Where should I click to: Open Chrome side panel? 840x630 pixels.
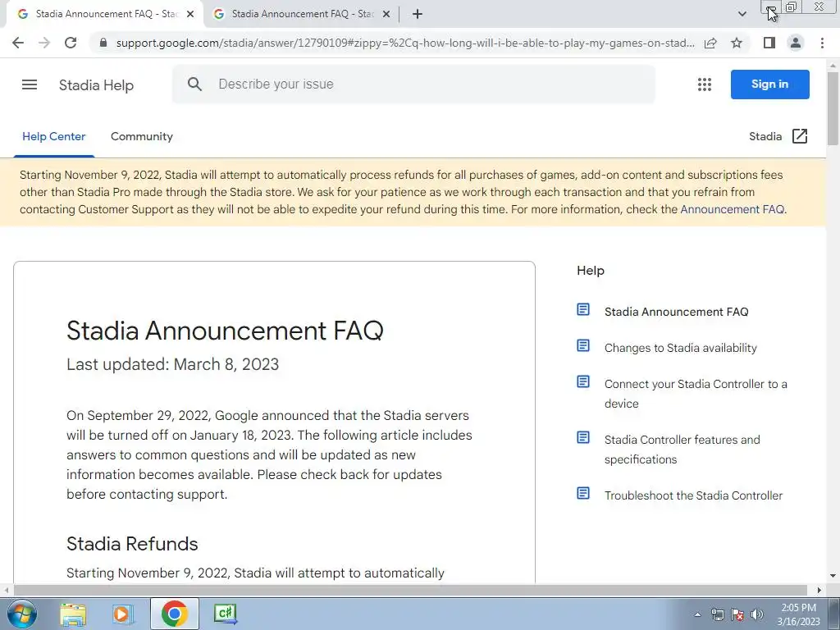click(769, 43)
